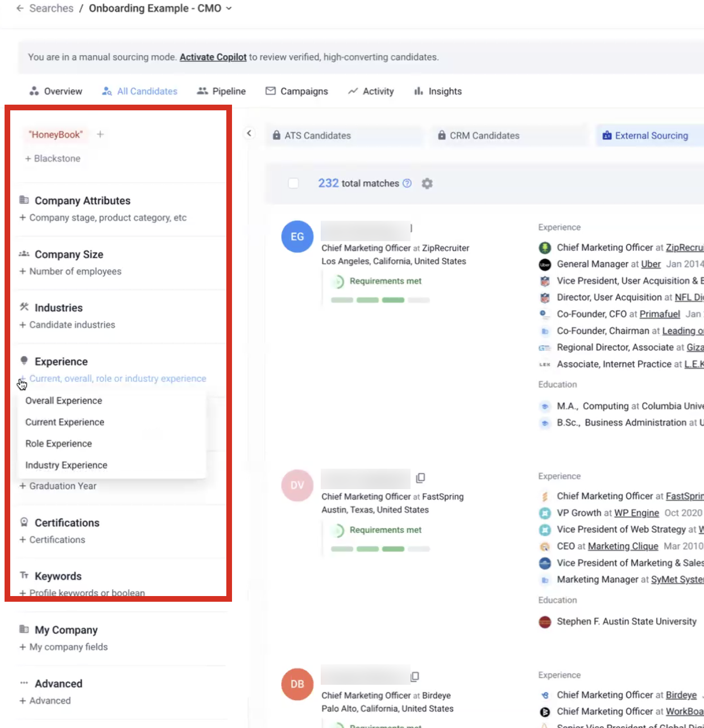704x728 pixels.
Task: Click Requirements met for the ZipRecruiter candidate
Action: pos(386,281)
